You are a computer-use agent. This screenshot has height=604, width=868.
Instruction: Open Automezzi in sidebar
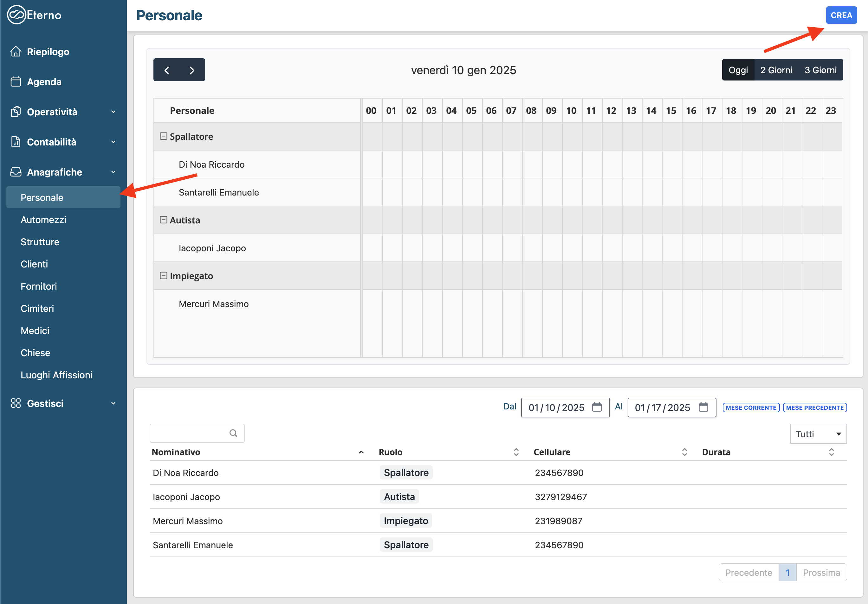click(43, 220)
